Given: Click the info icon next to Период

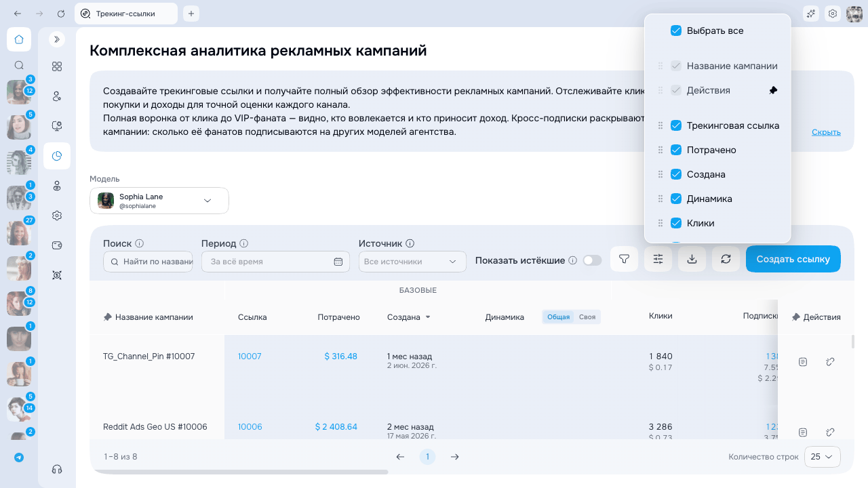Looking at the screenshot, I should 244,243.
